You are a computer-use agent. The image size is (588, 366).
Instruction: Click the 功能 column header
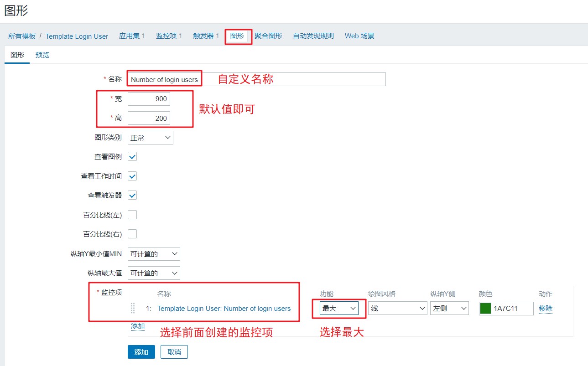tap(327, 294)
